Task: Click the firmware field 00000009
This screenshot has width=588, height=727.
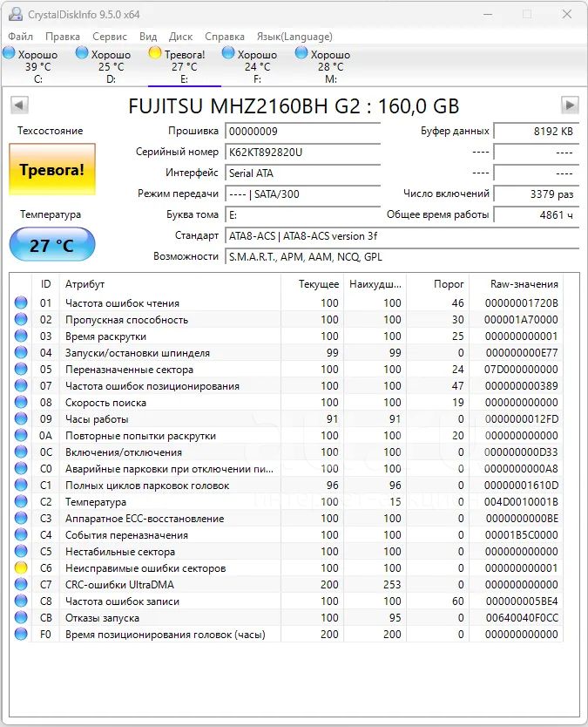Action: 302,131
